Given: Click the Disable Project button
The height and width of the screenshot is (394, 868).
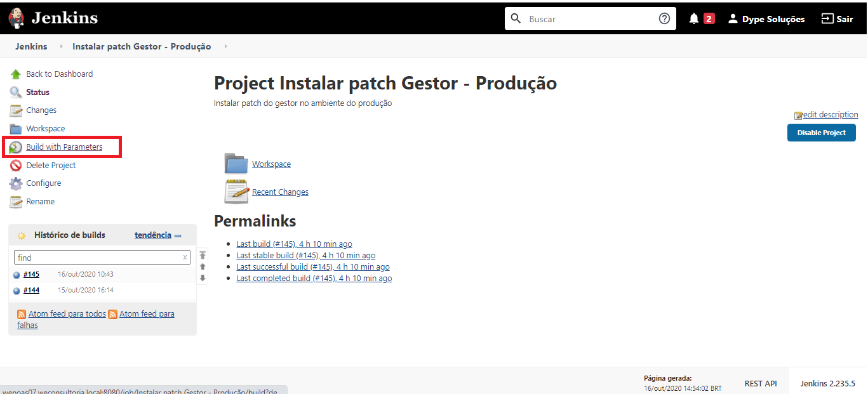Looking at the screenshot, I should pyautogui.click(x=821, y=133).
